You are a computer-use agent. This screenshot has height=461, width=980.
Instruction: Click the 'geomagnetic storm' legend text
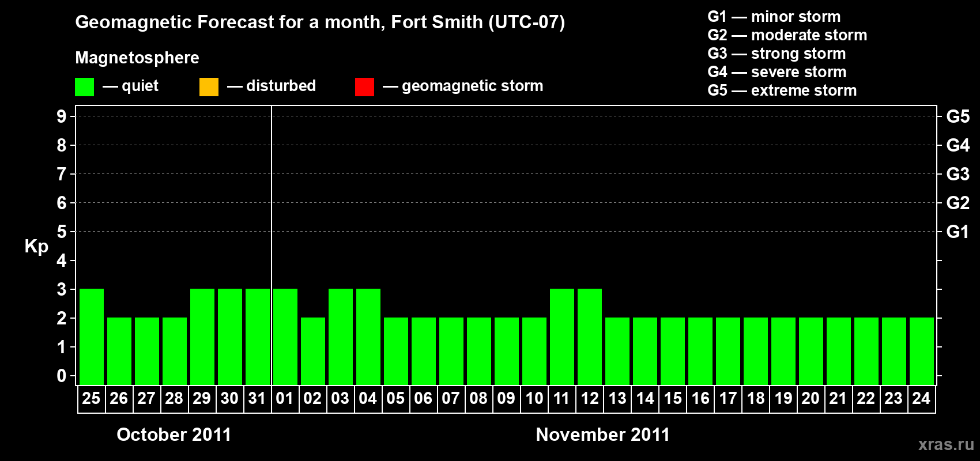pyautogui.click(x=473, y=86)
